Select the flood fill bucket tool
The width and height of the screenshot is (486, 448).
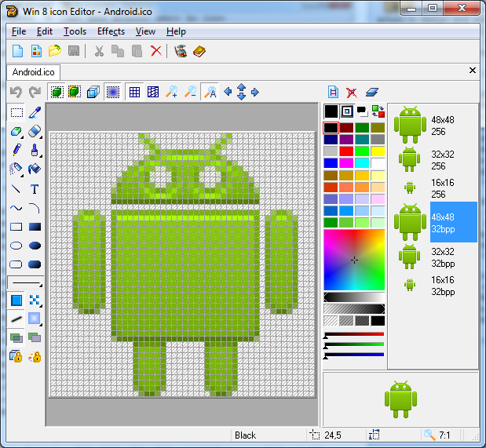point(35,169)
